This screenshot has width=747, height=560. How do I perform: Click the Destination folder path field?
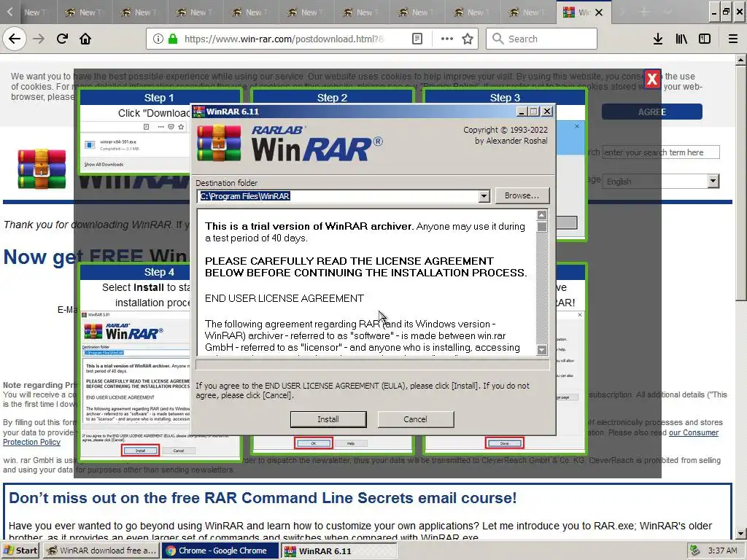[338, 196]
